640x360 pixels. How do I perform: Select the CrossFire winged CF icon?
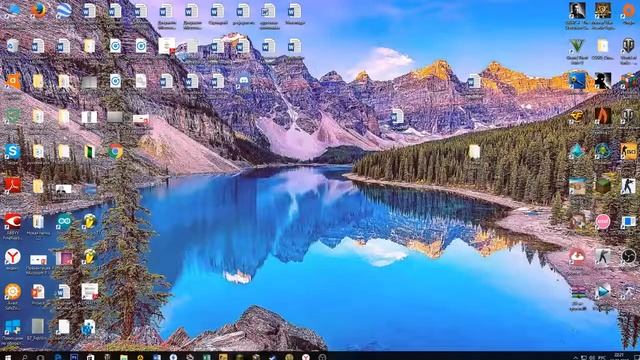click(x=577, y=116)
